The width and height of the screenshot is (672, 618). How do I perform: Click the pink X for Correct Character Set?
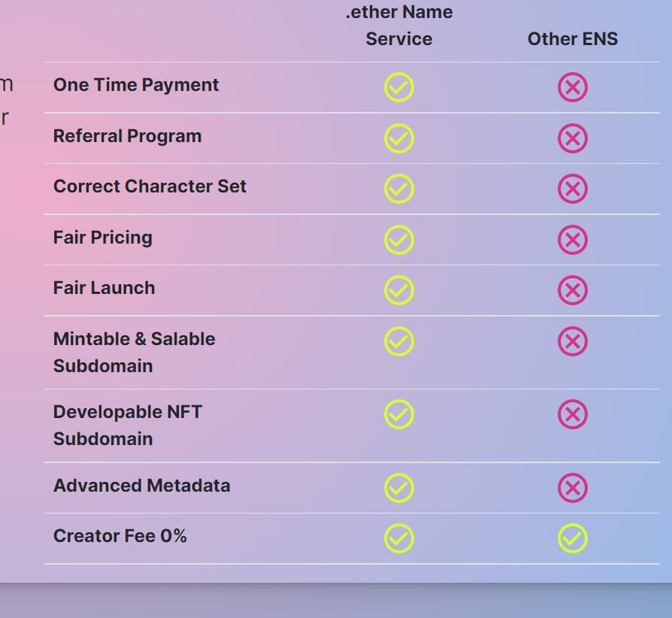tap(573, 189)
